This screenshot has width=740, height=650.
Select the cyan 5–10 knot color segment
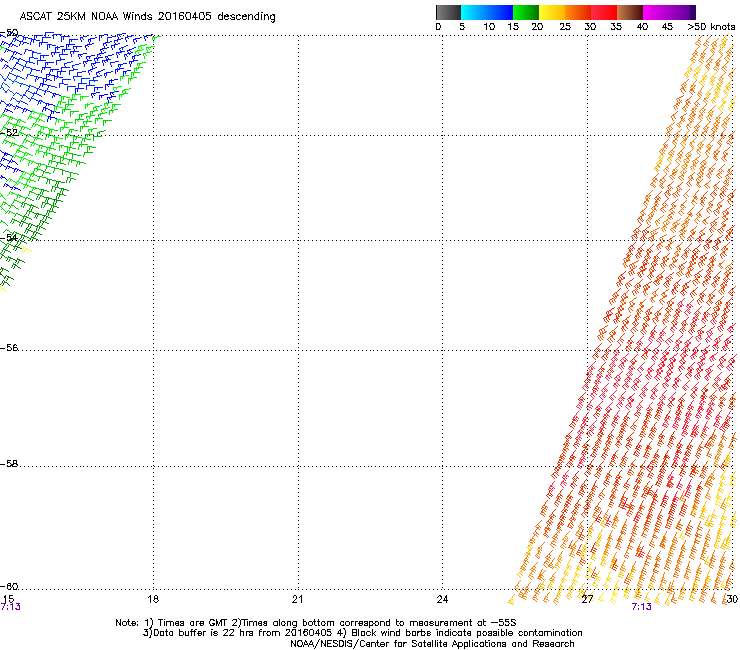[x=474, y=12]
